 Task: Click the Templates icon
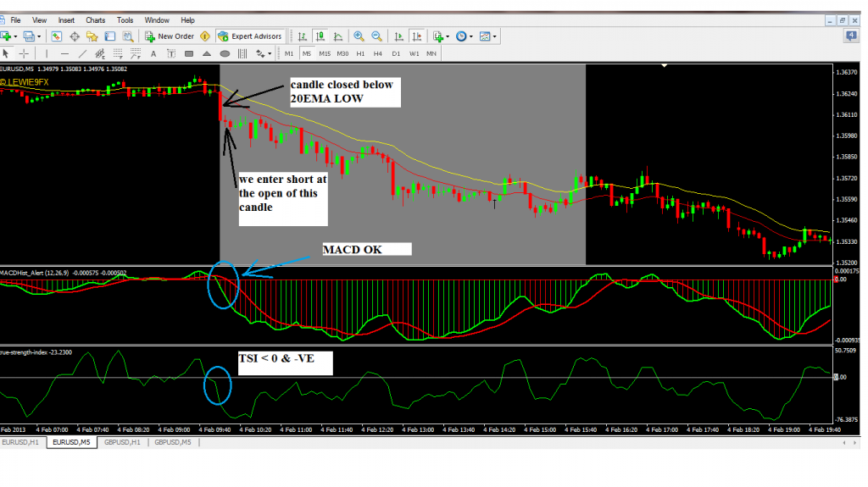tap(484, 36)
